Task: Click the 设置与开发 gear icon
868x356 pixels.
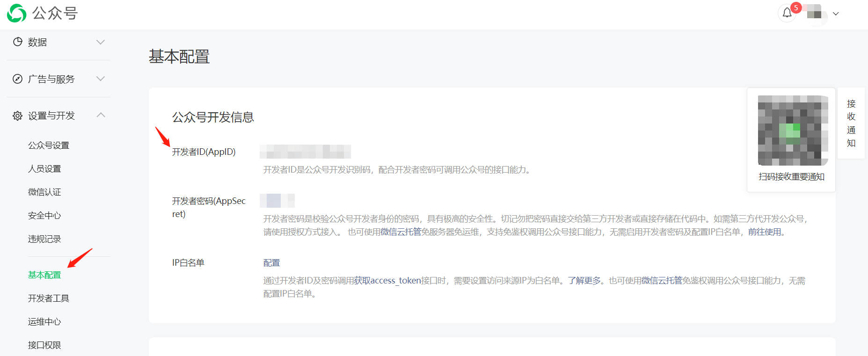Action: click(x=18, y=116)
